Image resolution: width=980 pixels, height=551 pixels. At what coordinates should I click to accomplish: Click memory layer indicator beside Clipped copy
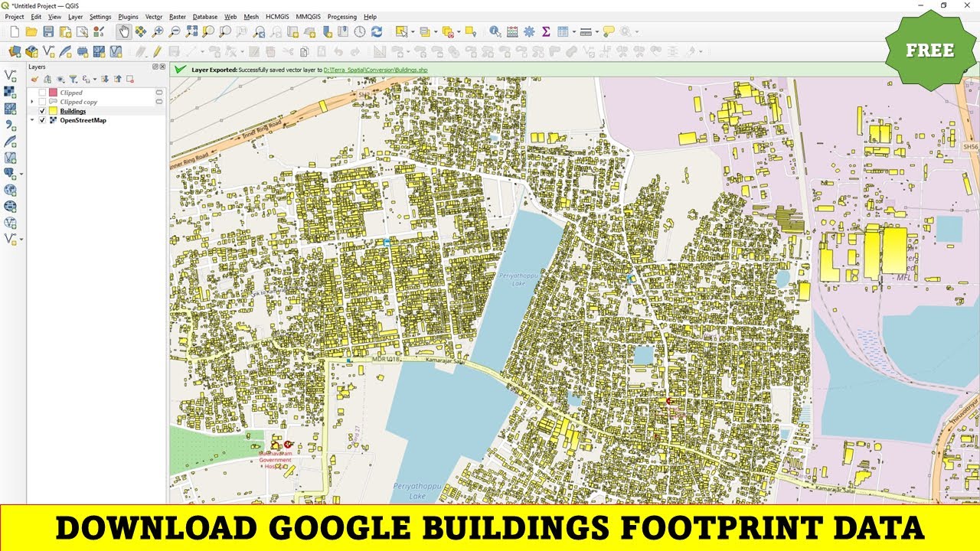[x=159, y=102]
